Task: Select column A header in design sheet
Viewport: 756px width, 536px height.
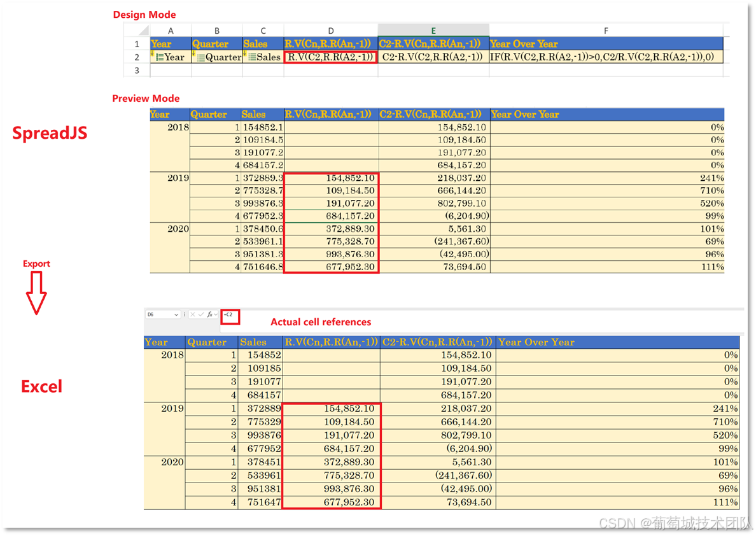Action: [171, 31]
